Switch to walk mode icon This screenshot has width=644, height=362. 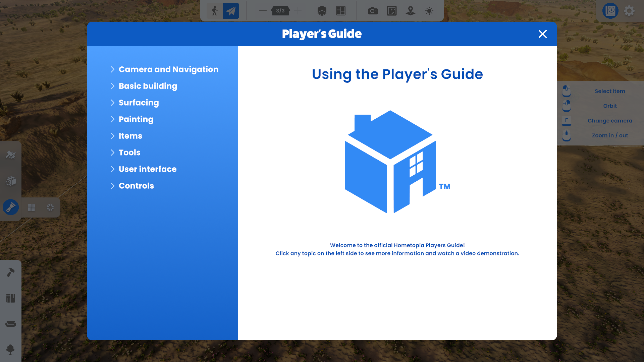(215, 11)
